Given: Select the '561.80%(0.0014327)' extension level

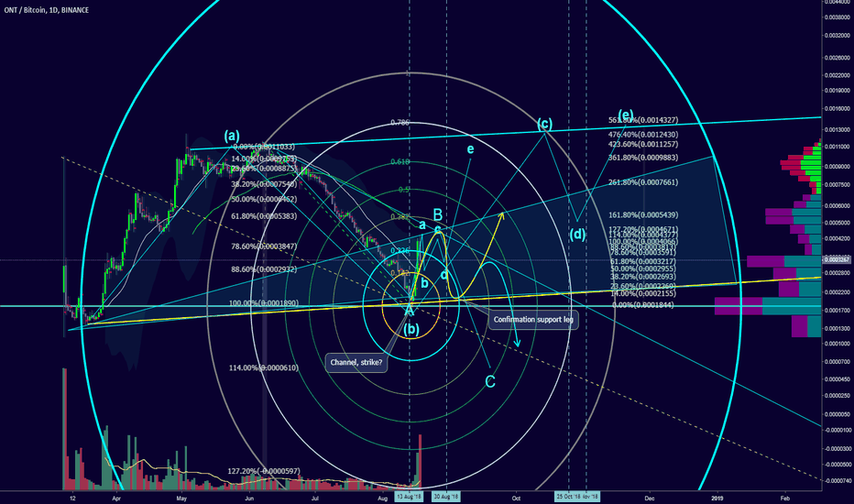Looking at the screenshot, I should point(643,120).
